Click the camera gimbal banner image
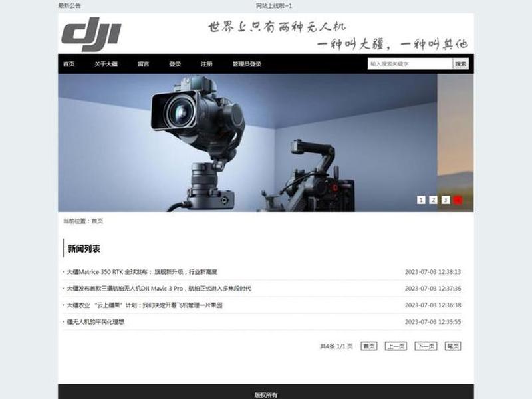Image resolution: width=532 pixels, height=399 pixels. (x=247, y=143)
